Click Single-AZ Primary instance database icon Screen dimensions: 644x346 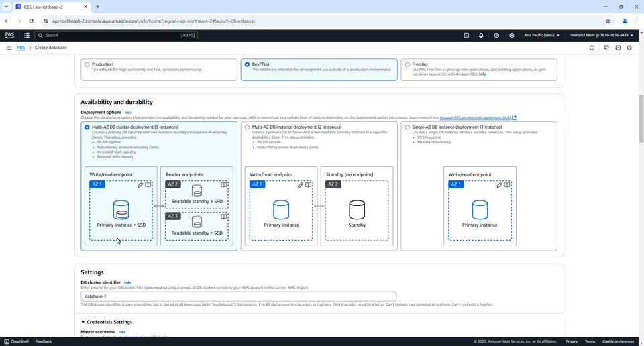point(479,209)
